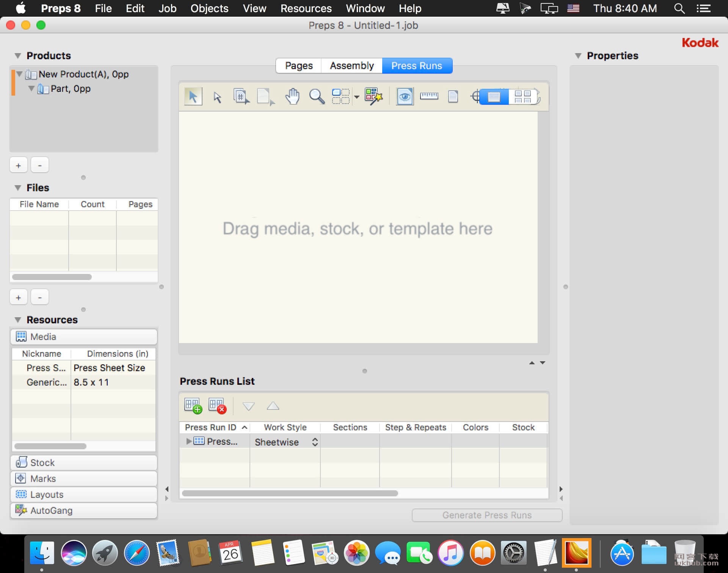Screen dimensions: 728x573
Task: Toggle the eye preview visibility button
Action: pos(405,96)
